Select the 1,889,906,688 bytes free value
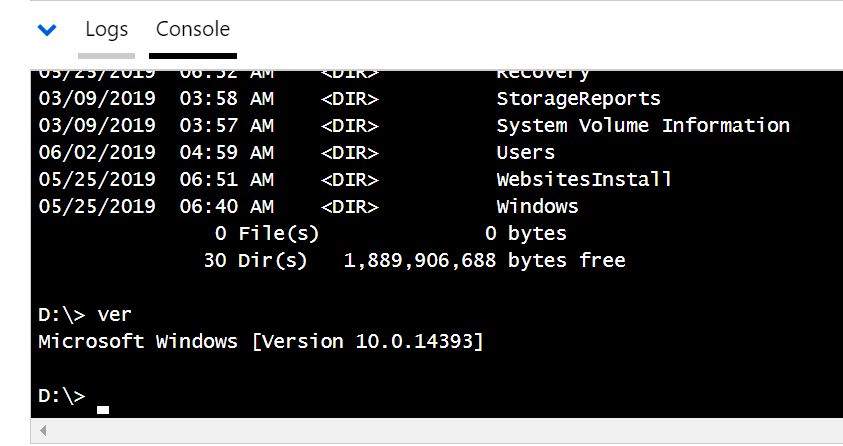Viewport: 843px width, 446px height. pyautogui.click(x=484, y=261)
